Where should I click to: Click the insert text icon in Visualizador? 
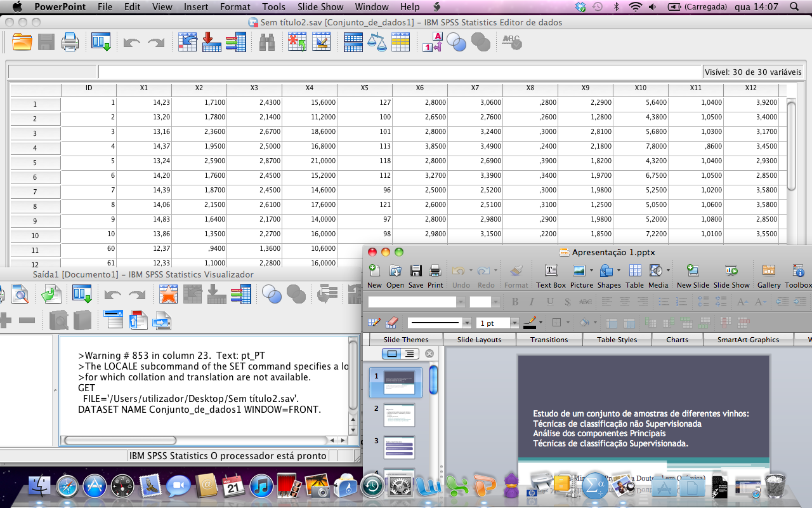(x=162, y=319)
